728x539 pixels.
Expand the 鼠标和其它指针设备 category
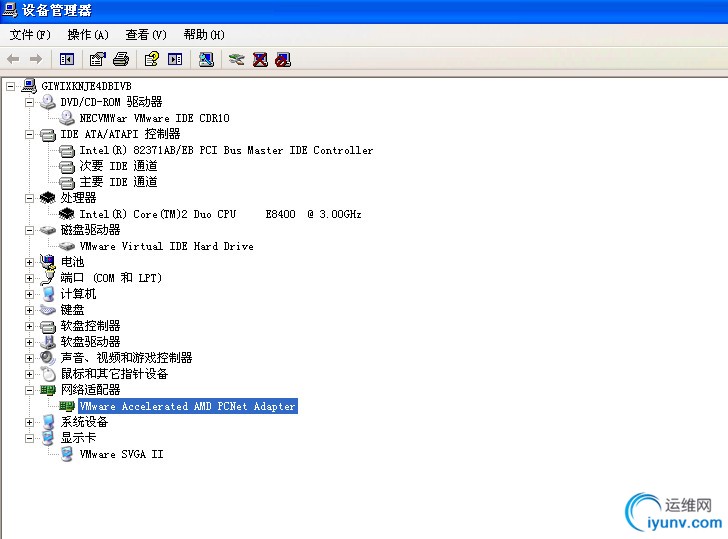coord(29,374)
